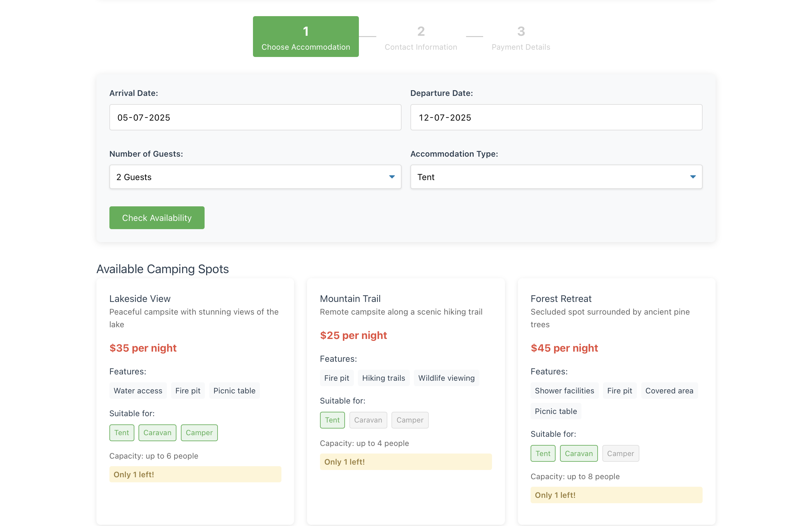Click Caravan badge in Mountain Trail
812x526 pixels.
click(x=368, y=420)
